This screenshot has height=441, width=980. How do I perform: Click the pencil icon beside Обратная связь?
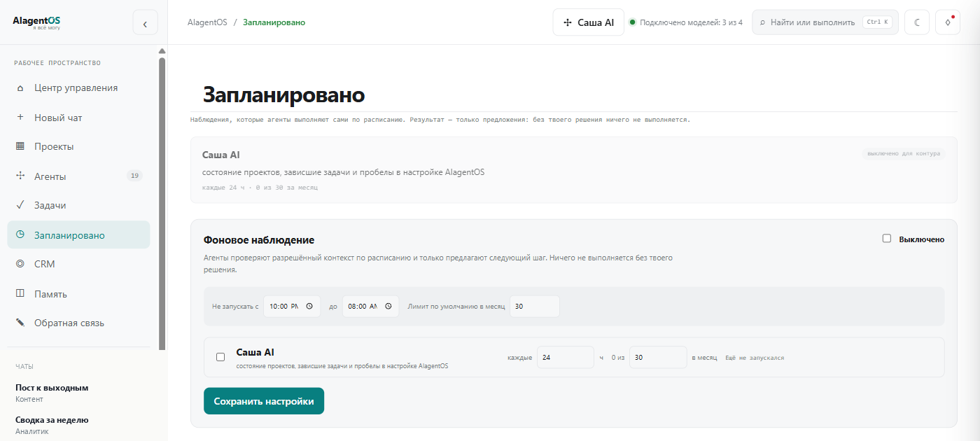coord(20,323)
